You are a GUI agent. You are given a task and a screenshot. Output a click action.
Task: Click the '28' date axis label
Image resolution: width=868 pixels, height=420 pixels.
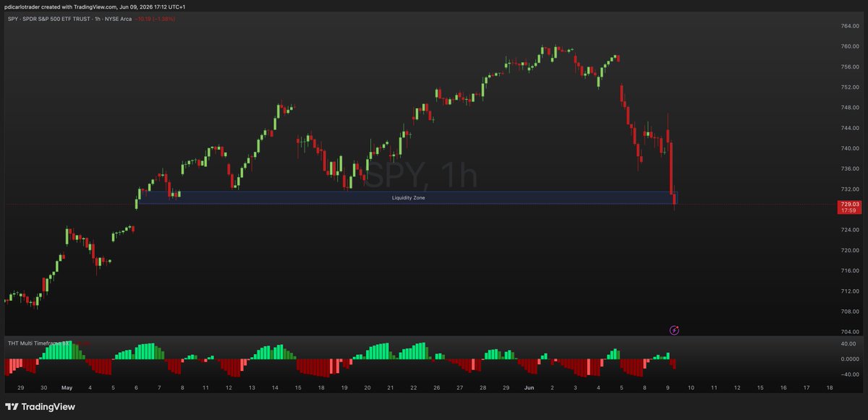point(482,387)
